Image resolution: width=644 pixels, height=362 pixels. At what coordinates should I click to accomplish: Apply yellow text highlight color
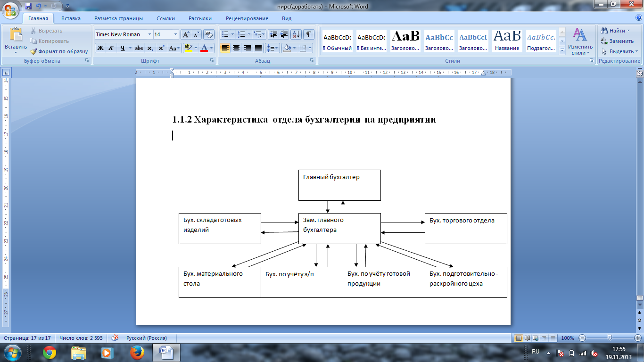pyautogui.click(x=188, y=48)
